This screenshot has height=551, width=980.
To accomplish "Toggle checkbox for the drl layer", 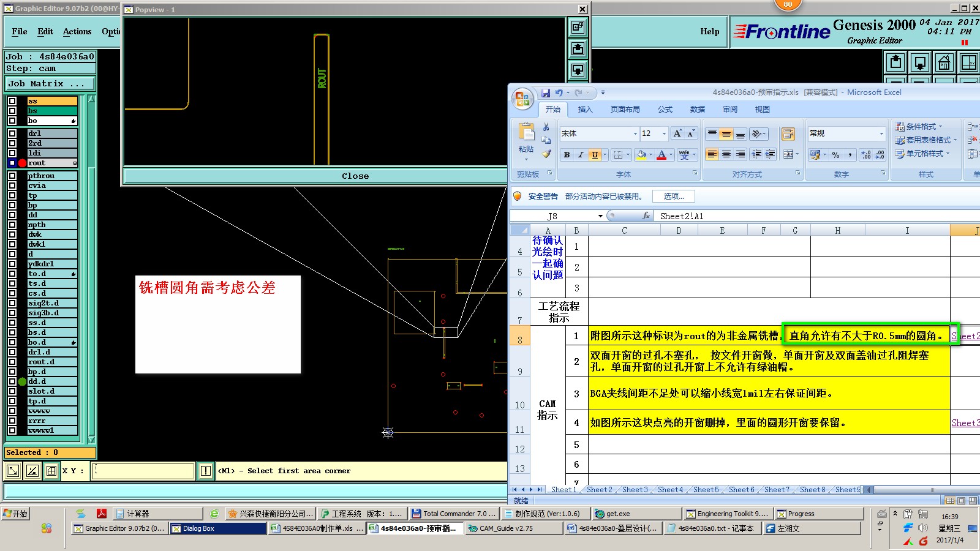I will coord(12,133).
